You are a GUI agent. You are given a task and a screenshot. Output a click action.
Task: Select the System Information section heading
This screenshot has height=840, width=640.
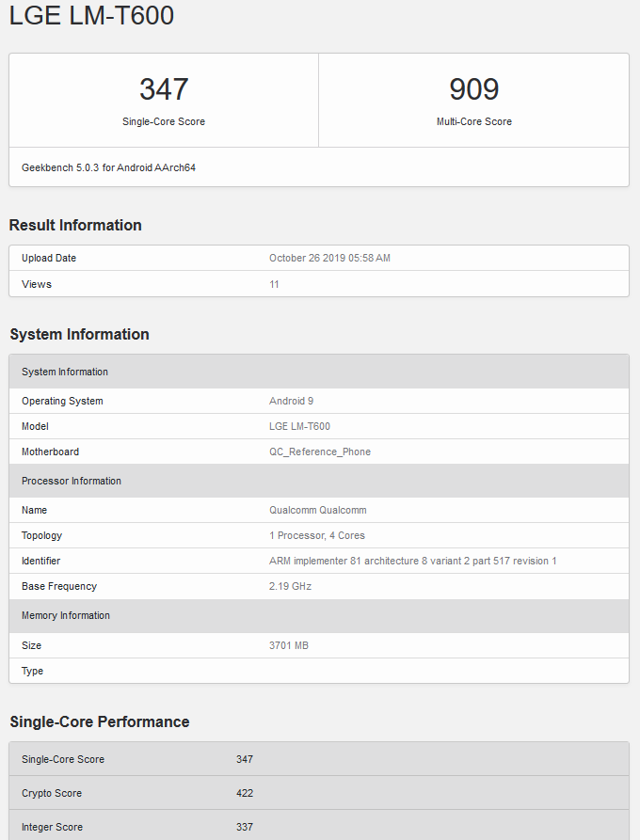pos(79,334)
